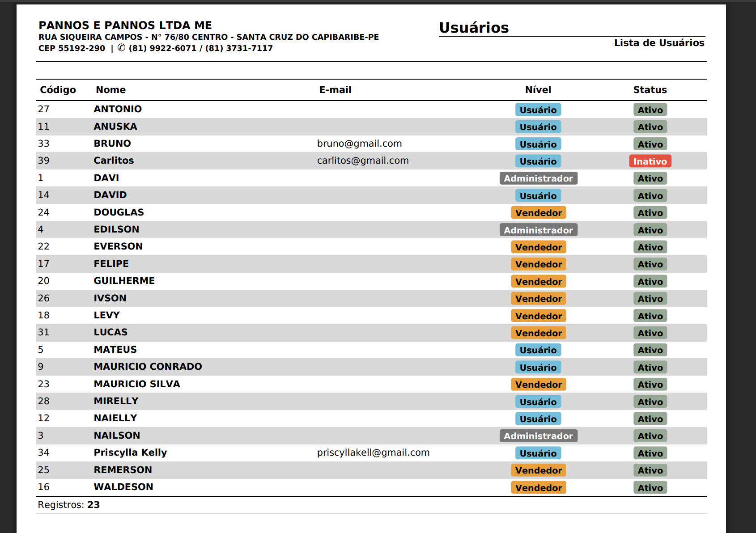Click the Administrador badge in NAILSON's row
This screenshot has width=756, height=533.
click(x=538, y=436)
